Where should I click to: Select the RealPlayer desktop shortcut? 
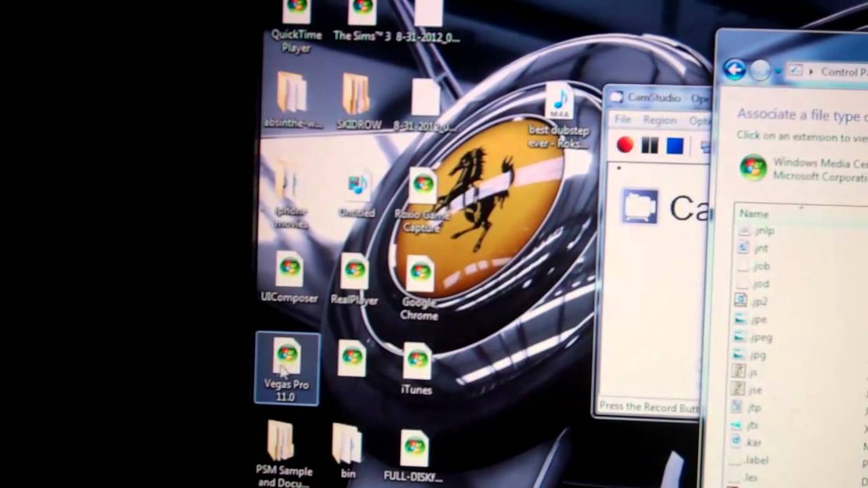point(354,279)
